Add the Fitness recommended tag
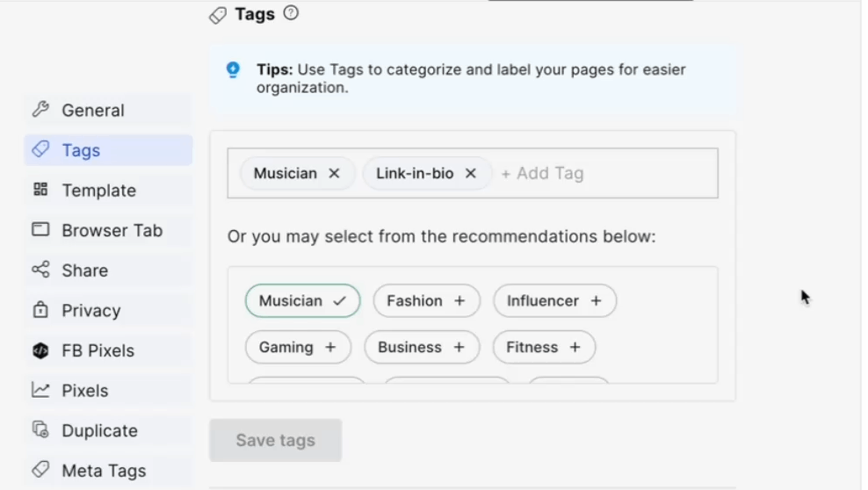868x490 pixels. pos(544,348)
